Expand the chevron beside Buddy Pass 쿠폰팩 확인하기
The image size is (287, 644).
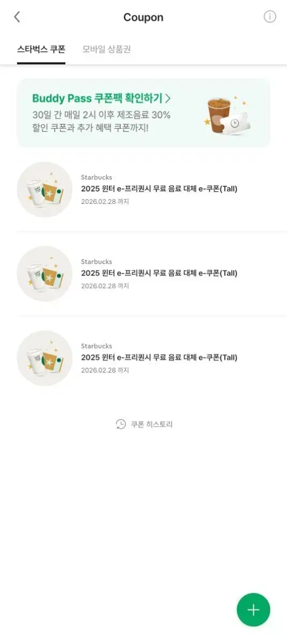[168, 98]
